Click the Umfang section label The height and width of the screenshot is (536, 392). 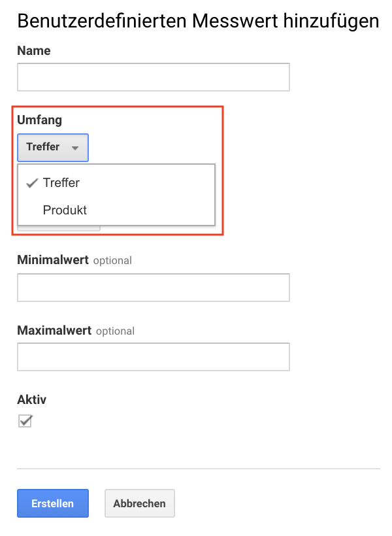[x=40, y=120]
